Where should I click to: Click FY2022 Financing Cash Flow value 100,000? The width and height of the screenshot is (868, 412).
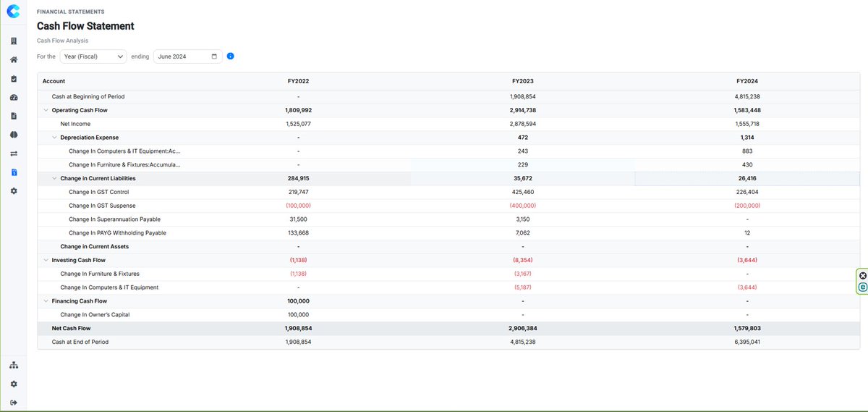click(298, 301)
